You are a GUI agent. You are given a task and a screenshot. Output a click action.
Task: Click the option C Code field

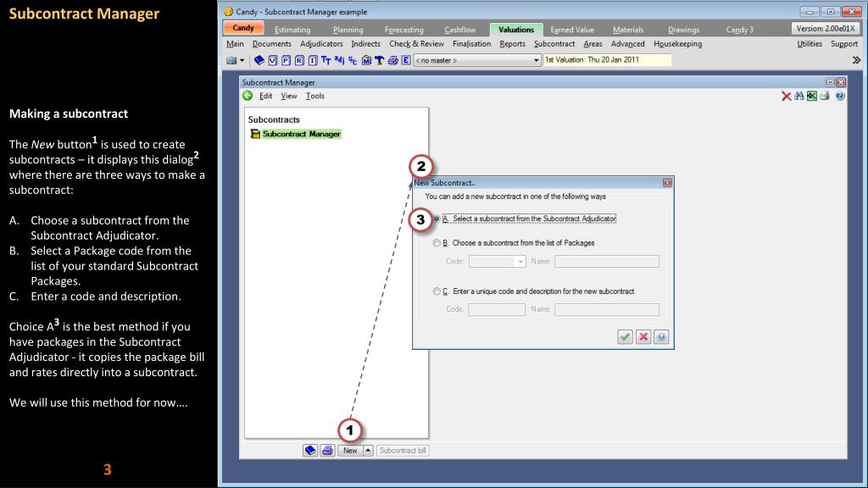point(497,310)
